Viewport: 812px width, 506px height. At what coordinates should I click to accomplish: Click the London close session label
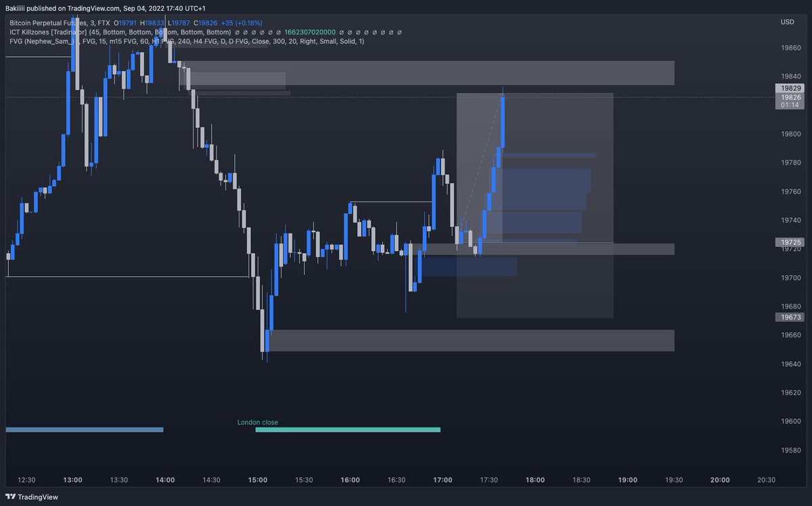point(257,422)
